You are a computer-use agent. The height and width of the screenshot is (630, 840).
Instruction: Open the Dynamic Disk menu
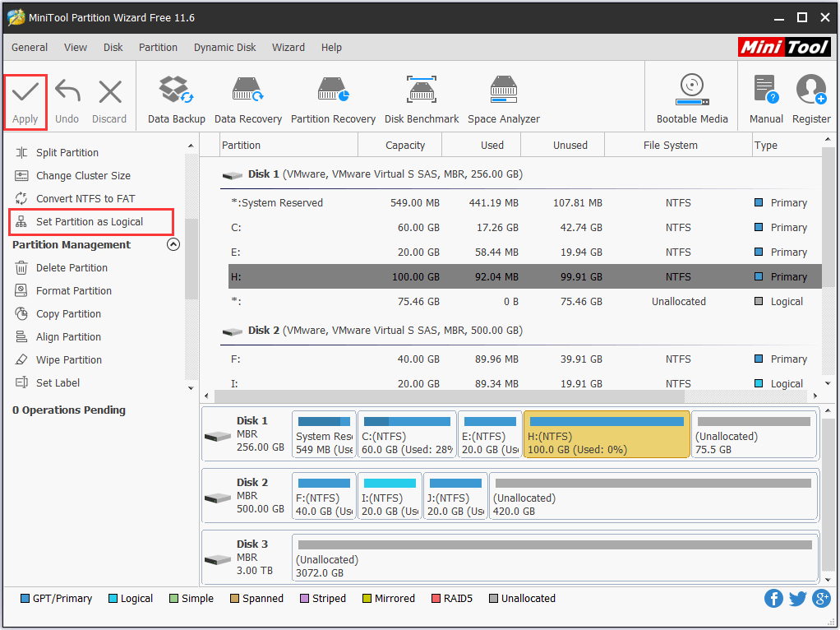point(225,47)
